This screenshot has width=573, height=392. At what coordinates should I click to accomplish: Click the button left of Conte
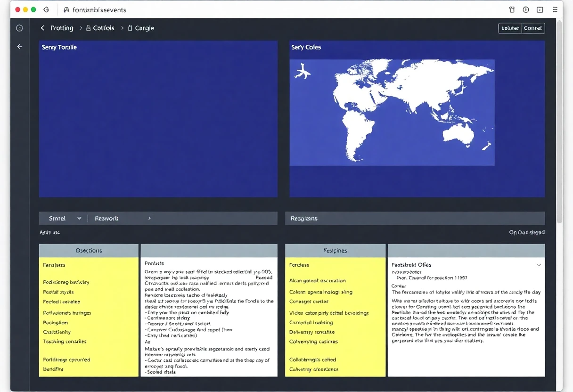coord(510,28)
